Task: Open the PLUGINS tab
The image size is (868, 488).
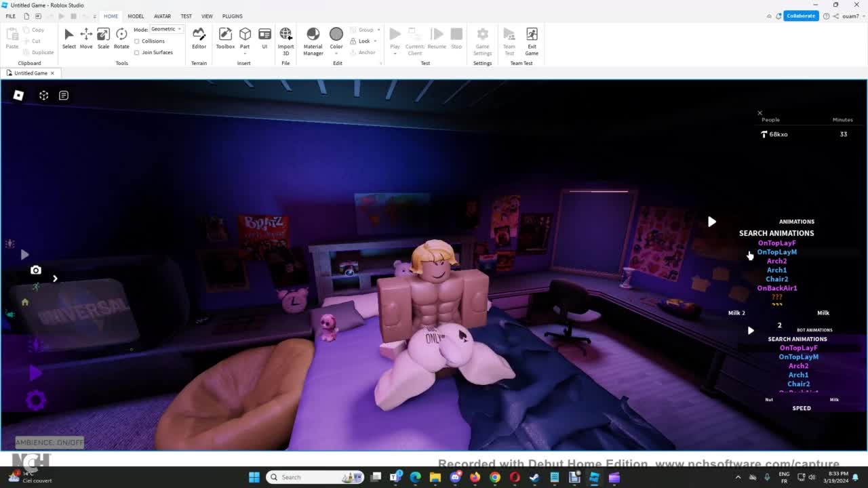Action: point(232,16)
